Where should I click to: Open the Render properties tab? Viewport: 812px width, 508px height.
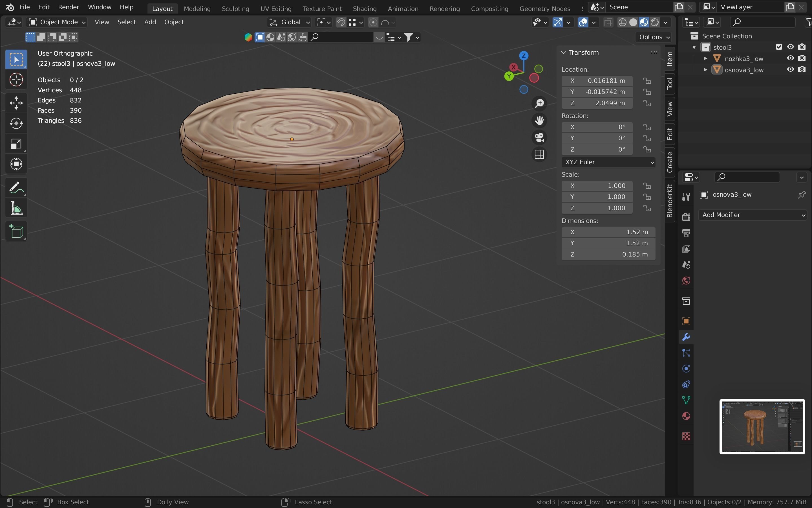[x=686, y=217]
